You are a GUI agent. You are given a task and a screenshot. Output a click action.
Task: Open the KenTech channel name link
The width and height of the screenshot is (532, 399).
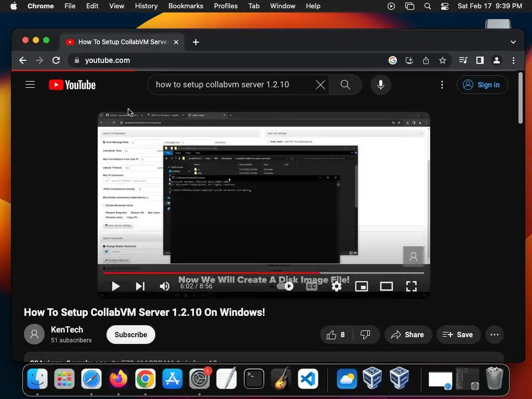pyautogui.click(x=67, y=330)
